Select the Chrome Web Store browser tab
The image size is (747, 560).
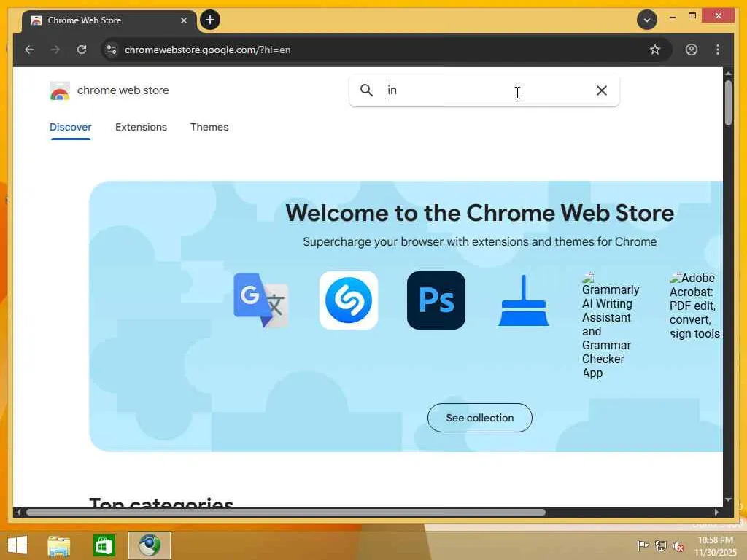109,20
